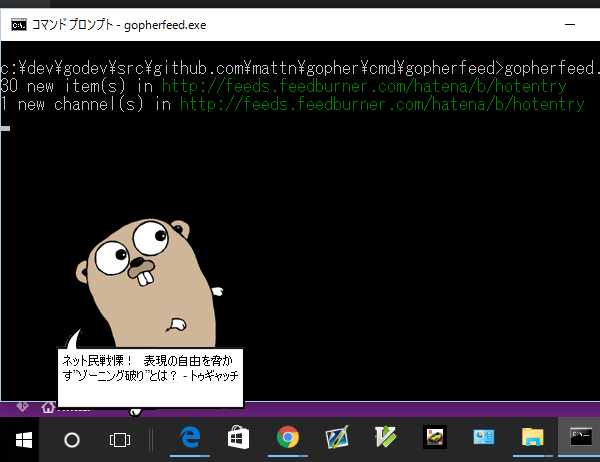600x462 pixels.
Task: Open the yellow car game icon
Action: tap(435, 437)
